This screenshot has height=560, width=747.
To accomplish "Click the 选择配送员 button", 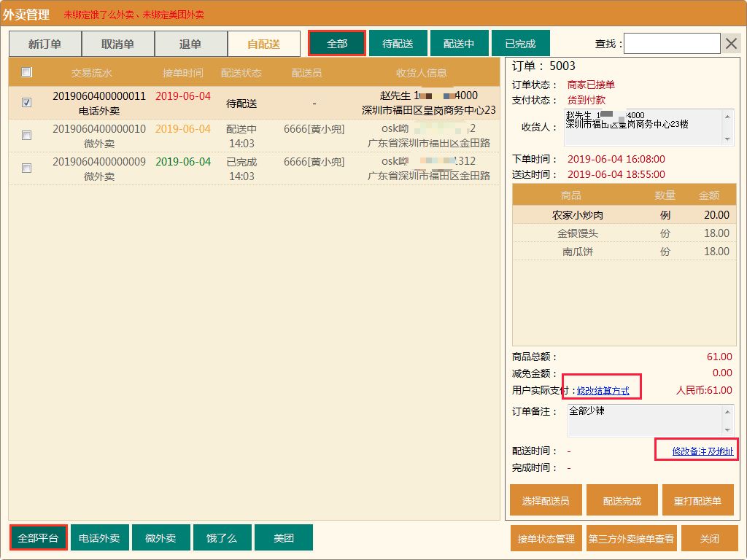I will pyautogui.click(x=546, y=500).
